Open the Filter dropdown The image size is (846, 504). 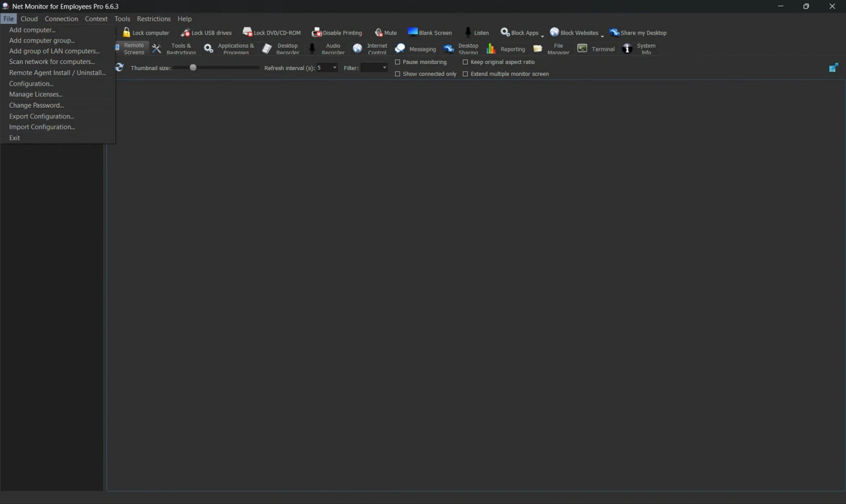(x=374, y=67)
